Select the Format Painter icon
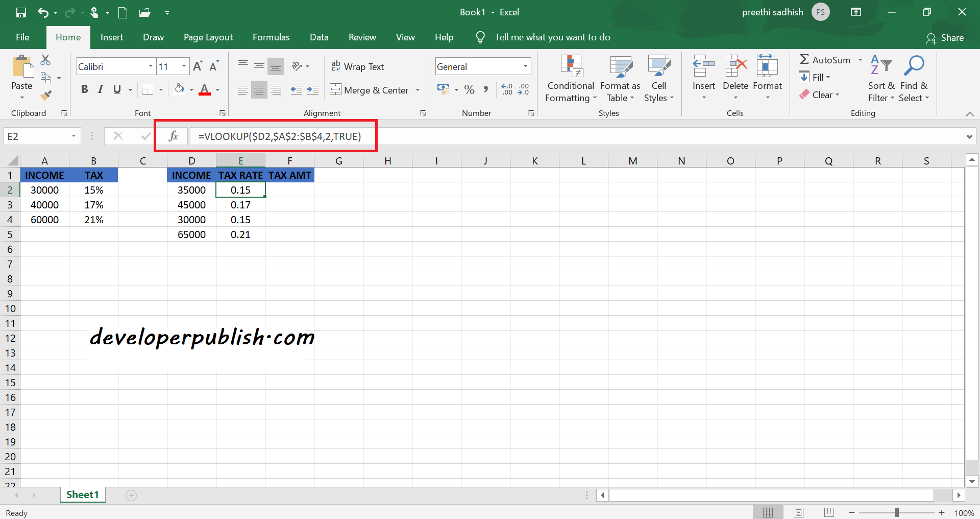Image resolution: width=980 pixels, height=519 pixels. (x=46, y=95)
